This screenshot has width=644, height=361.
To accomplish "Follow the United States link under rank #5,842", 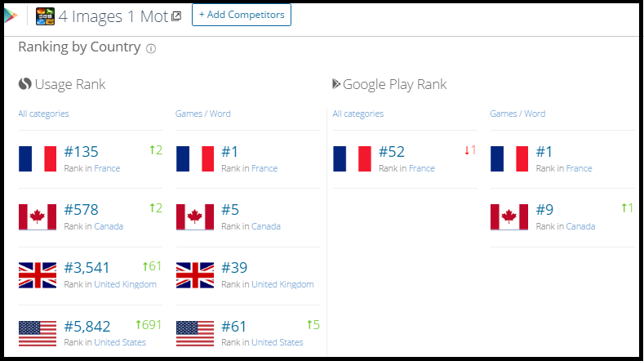I will click(x=120, y=342).
